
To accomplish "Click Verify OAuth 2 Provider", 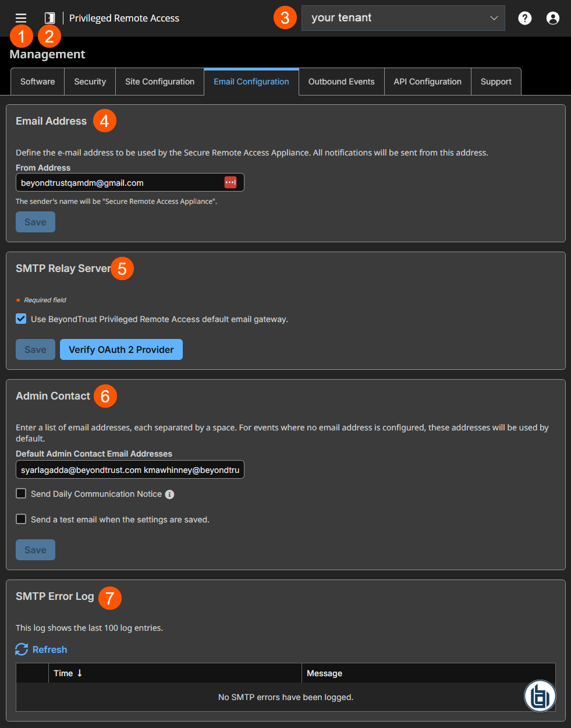I will pyautogui.click(x=121, y=349).
